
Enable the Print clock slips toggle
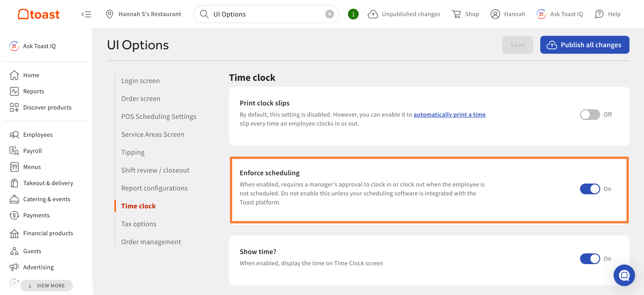point(590,115)
